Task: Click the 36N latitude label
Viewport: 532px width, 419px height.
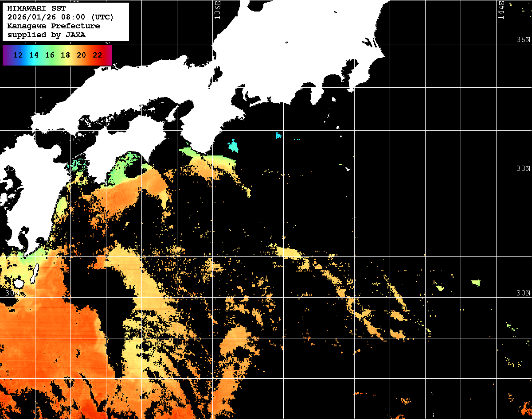Action: [523, 40]
